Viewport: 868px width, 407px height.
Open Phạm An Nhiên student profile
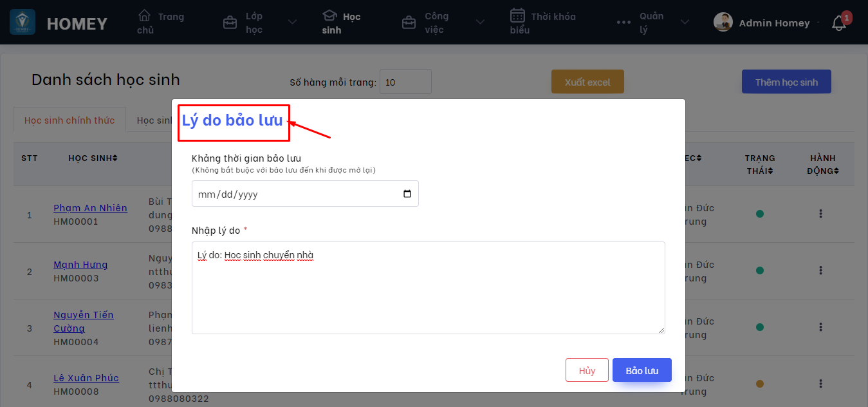pos(90,207)
